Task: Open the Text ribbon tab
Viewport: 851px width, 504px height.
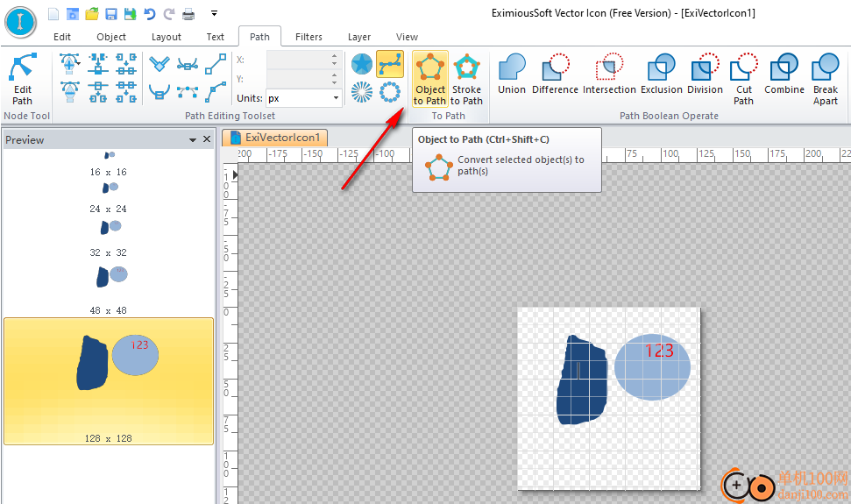Action: (215, 37)
